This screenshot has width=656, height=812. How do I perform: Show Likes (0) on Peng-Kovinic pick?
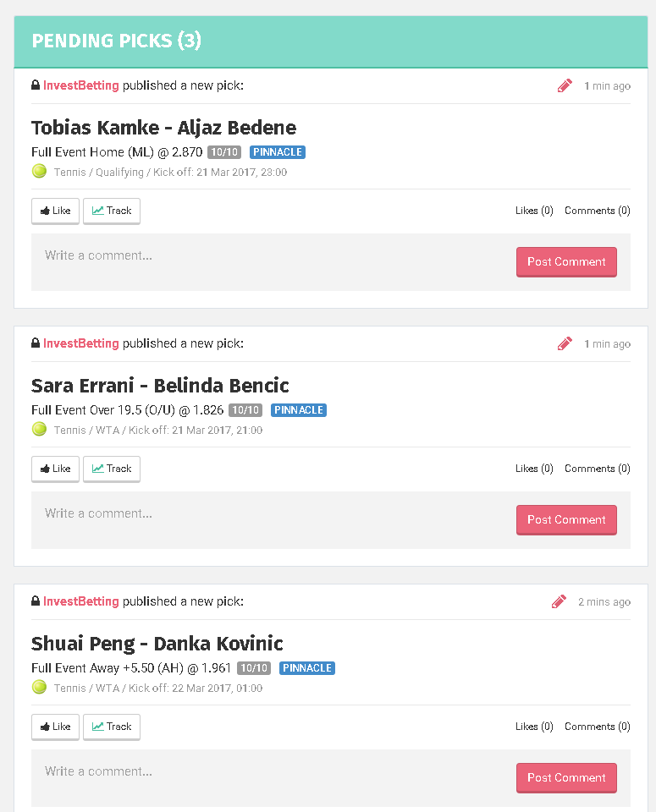coord(534,727)
